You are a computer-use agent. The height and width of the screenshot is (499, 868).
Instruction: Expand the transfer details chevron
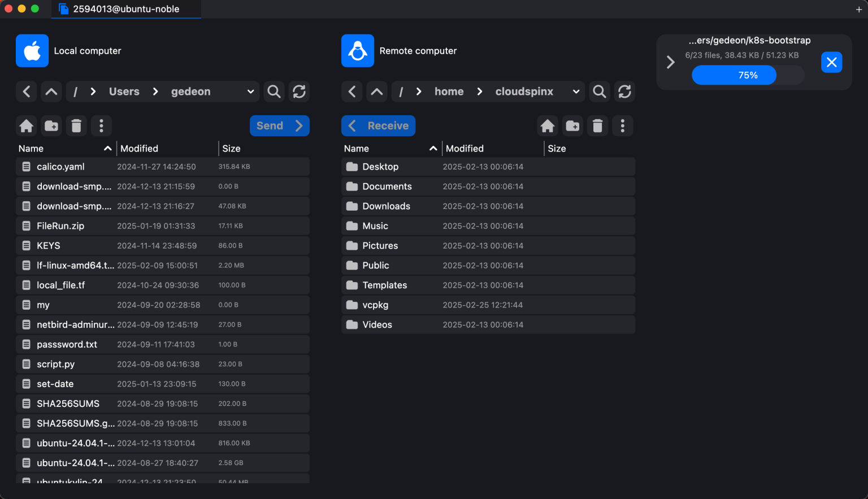pyautogui.click(x=671, y=62)
